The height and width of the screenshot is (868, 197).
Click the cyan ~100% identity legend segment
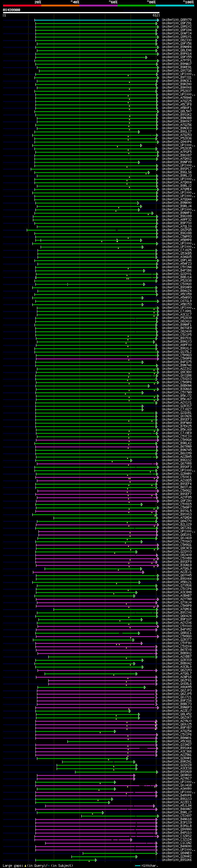175,6
